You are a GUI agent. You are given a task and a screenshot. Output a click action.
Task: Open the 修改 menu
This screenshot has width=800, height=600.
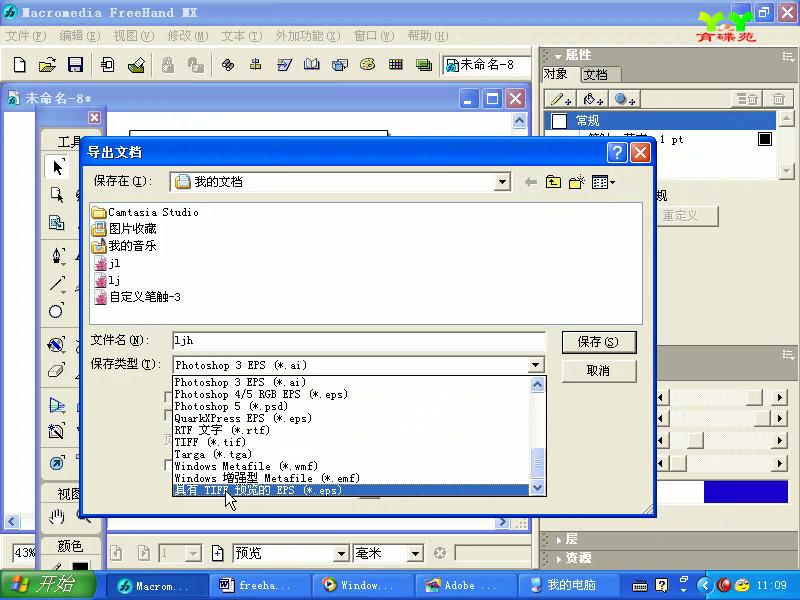(x=188, y=36)
